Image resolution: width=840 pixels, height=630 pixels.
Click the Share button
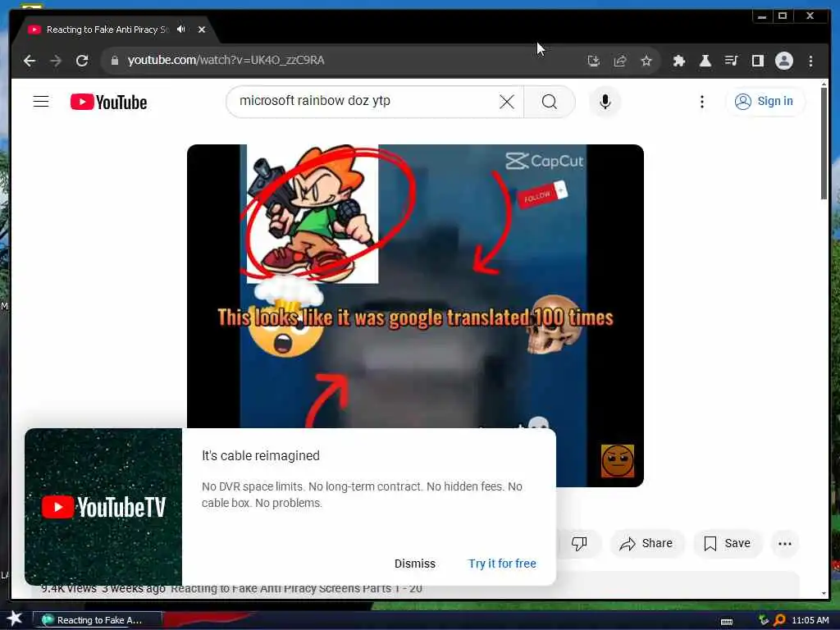(x=646, y=543)
